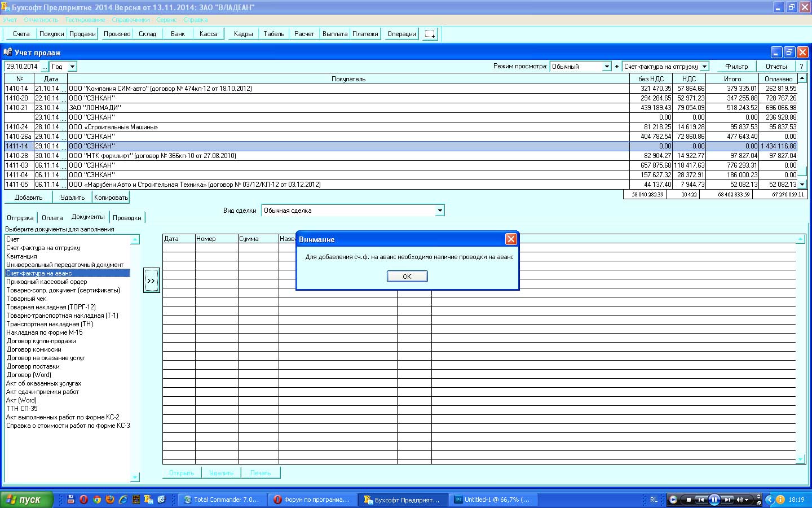Launch Google Chrome from quick launch
This screenshot has width=812, height=508.
click(97, 500)
